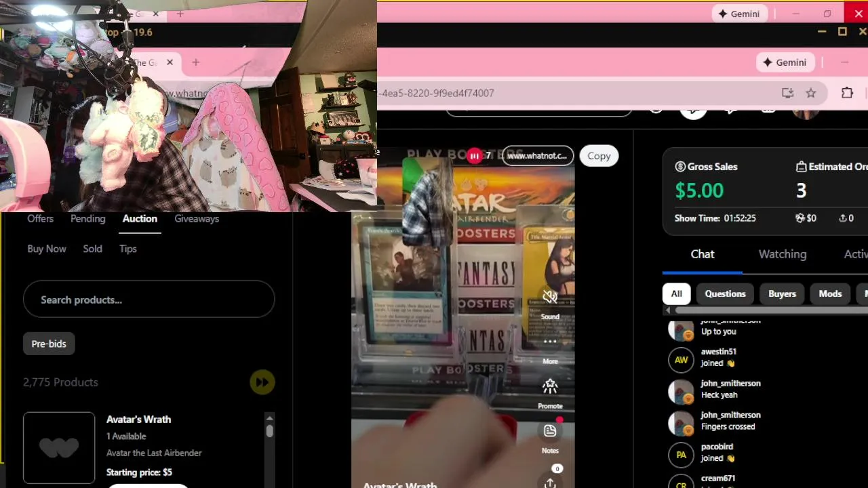Click john_smitherson username above Fingers crossed
This screenshot has height=488, width=868.
coord(730,415)
